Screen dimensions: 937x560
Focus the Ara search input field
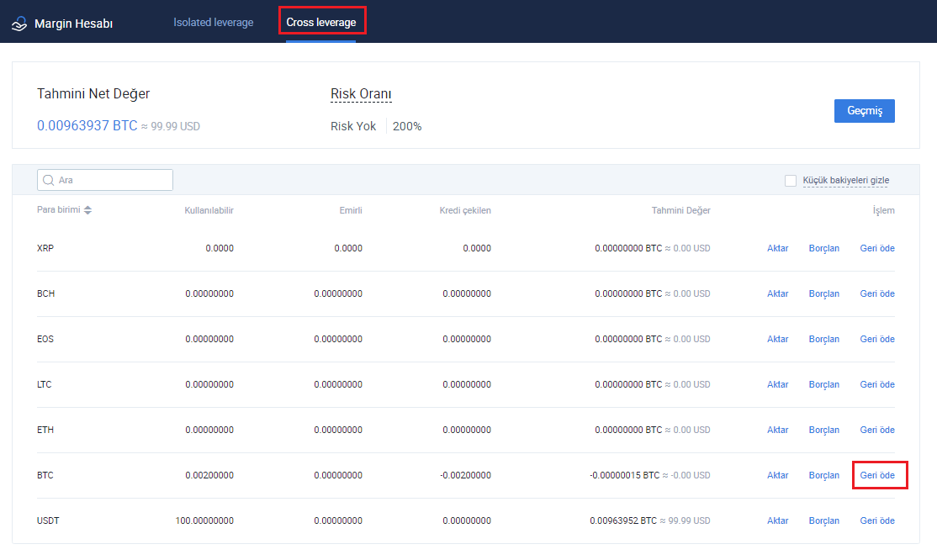click(105, 180)
